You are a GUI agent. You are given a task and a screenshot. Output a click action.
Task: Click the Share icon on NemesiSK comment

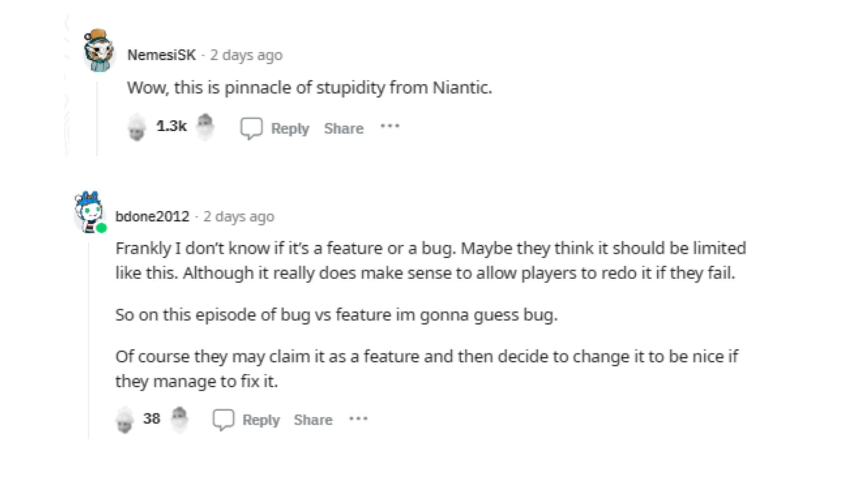pyautogui.click(x=344, y=127)
